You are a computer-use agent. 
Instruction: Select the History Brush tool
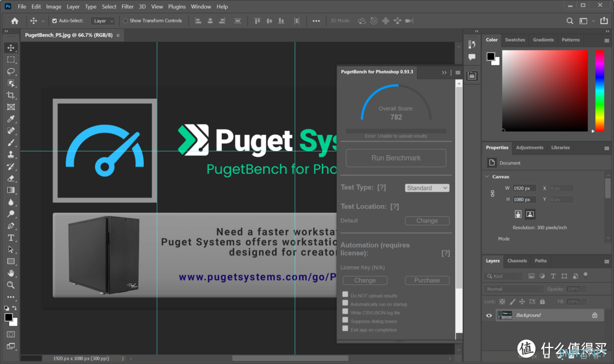[11, 166]
